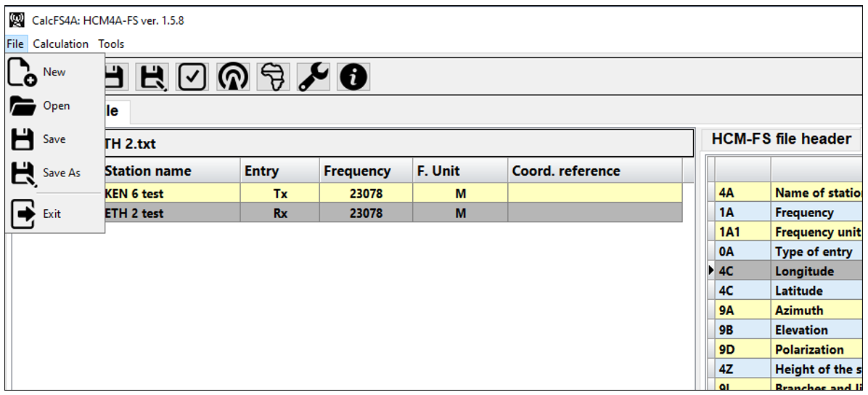This screenshot has height=395, width=868.
Task: Open the Tools menu
Action: 111,44
